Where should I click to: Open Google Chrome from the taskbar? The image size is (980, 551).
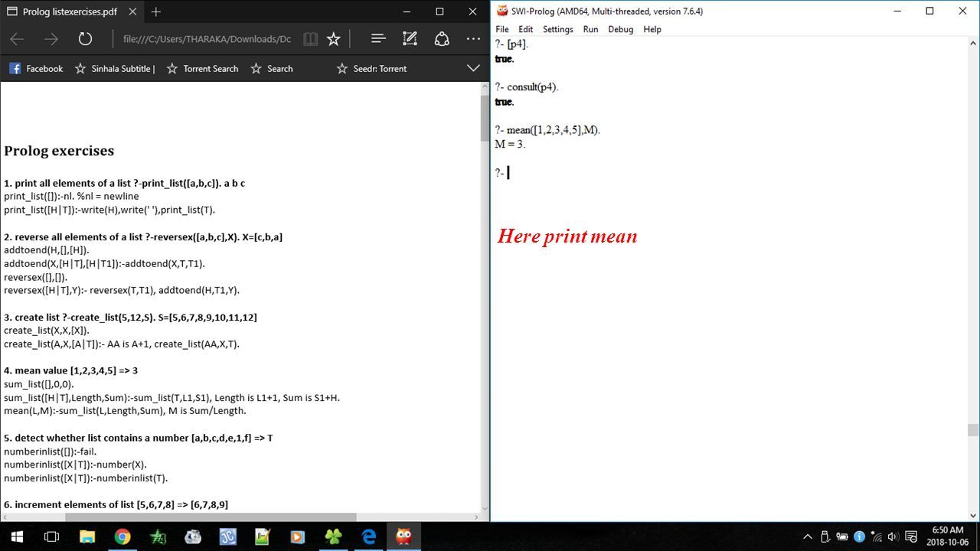122,536
